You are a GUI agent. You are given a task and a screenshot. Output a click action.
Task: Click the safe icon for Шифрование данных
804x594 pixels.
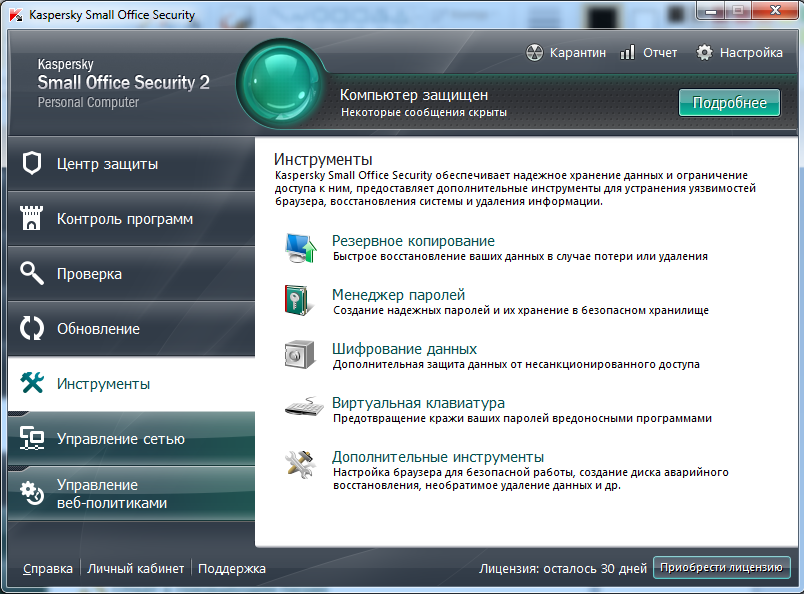point(299,354)
